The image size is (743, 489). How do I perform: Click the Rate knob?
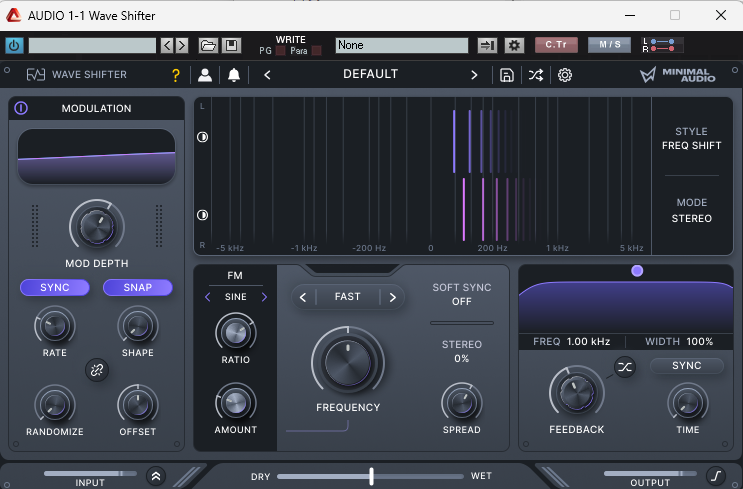[x=54, y=326]
